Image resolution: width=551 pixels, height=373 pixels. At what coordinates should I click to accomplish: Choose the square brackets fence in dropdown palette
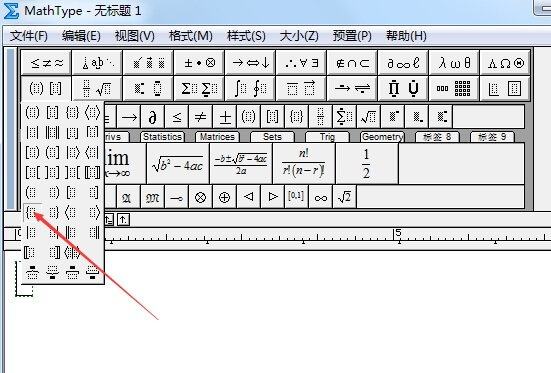pos(53,112)
